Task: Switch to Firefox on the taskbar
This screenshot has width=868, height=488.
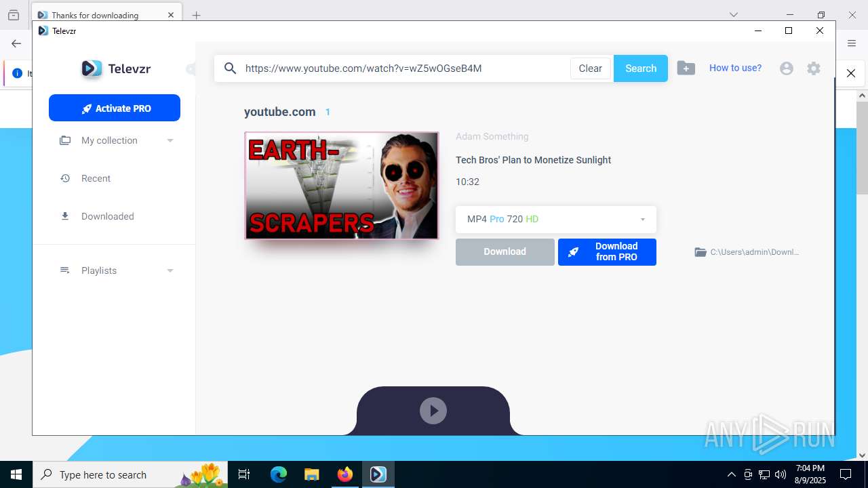Action: point(345,474)
